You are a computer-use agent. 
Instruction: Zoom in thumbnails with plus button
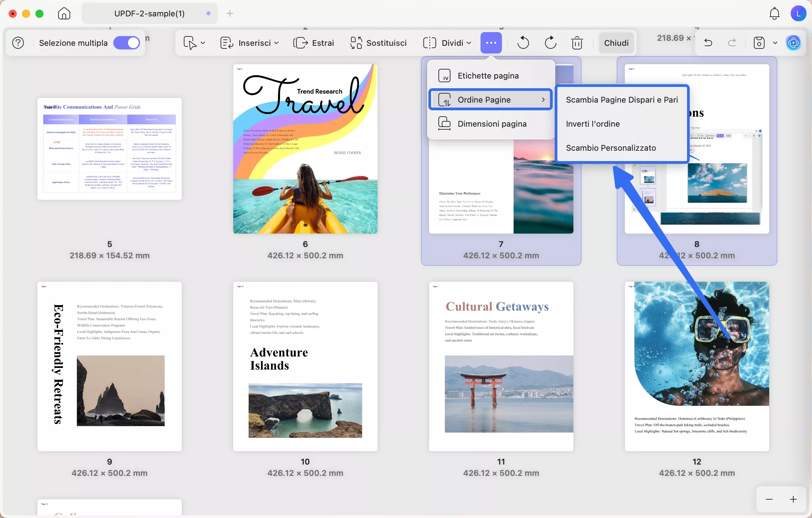[793, 499]
